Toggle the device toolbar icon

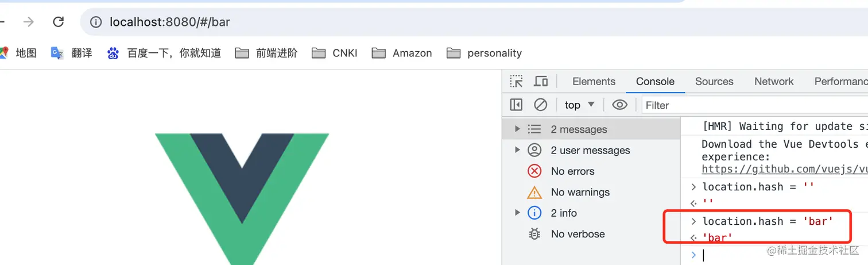pyautogui.click(x=540, y=82)
